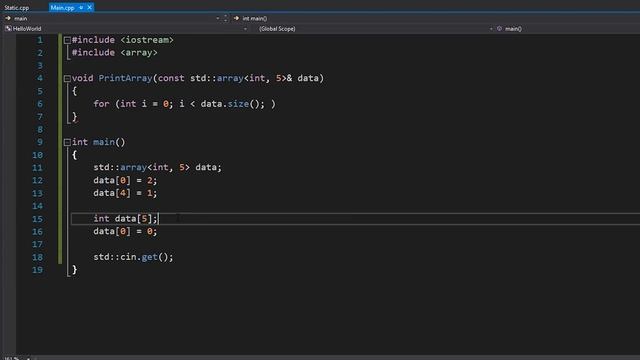The height and width of the screenshot is (360, 640).
Task: Open the main() members dropdown
Action: tap(567, 29)
